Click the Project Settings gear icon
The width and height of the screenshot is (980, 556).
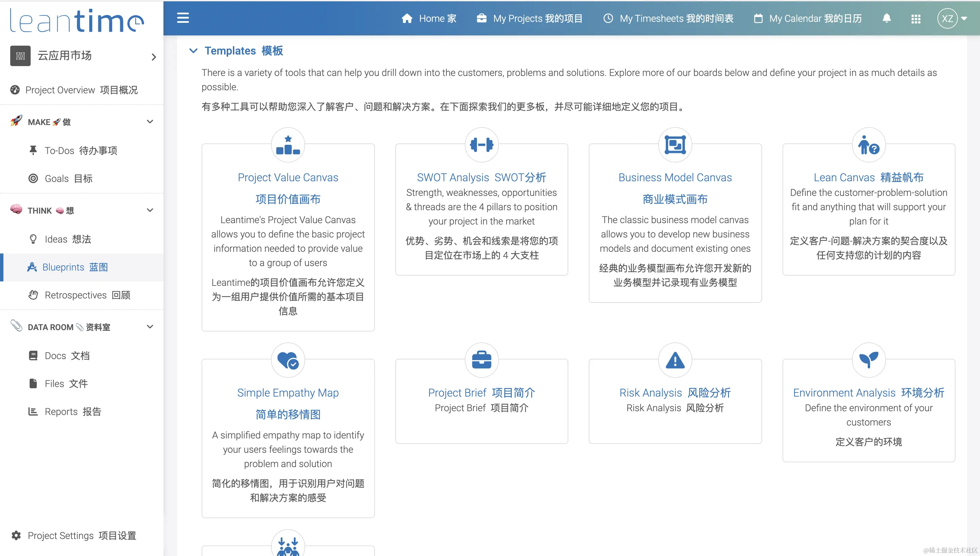[x=16, y=535]
